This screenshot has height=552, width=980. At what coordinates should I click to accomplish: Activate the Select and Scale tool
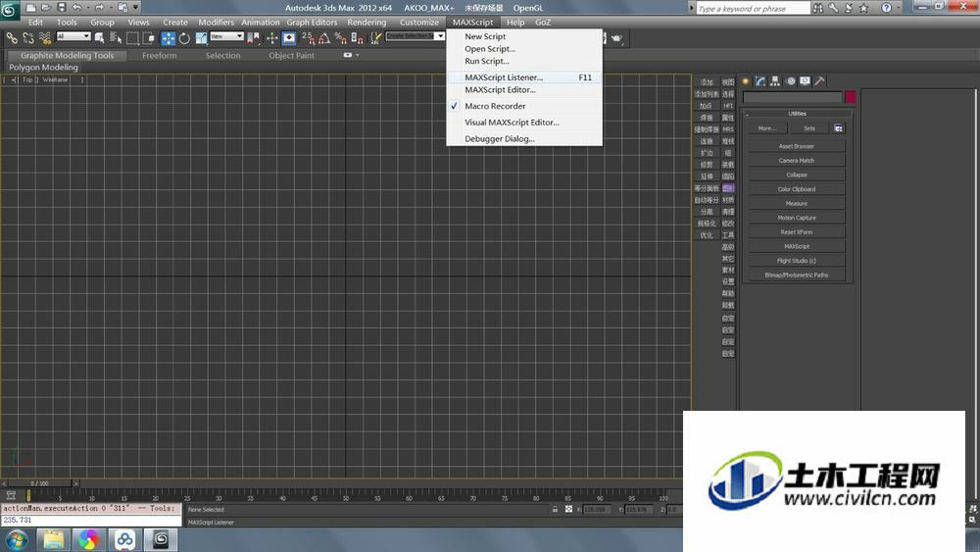201,38
